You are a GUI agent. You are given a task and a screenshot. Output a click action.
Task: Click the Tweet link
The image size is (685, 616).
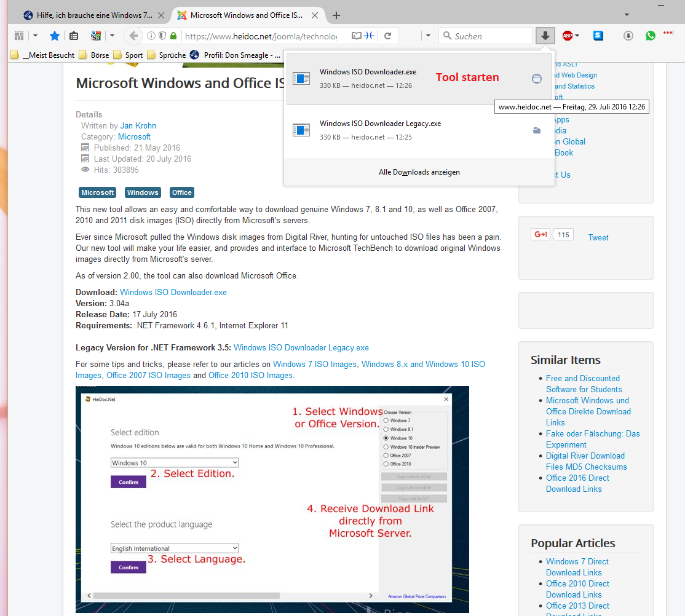click(x=598, y=238)
